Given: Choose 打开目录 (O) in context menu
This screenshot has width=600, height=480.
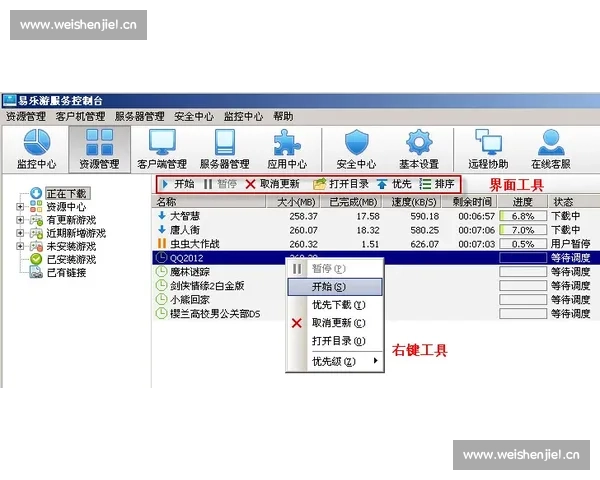Looking at the screenshot, I should click(x=335, y=341).
